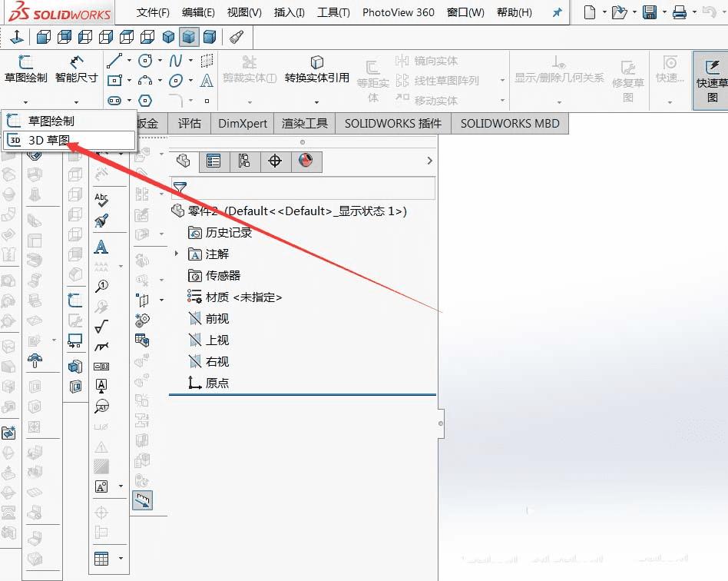Toggle the highlighted Trimetric view cube

click(188, 37)
